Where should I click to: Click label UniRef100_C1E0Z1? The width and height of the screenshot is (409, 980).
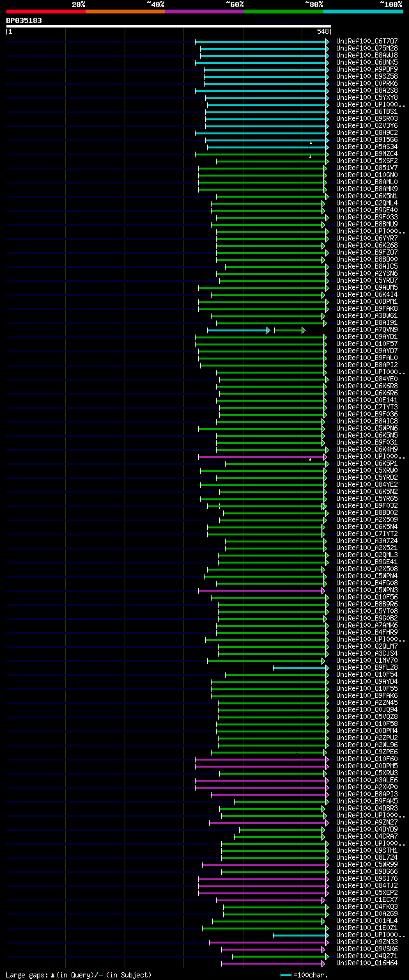coord(367,928)
